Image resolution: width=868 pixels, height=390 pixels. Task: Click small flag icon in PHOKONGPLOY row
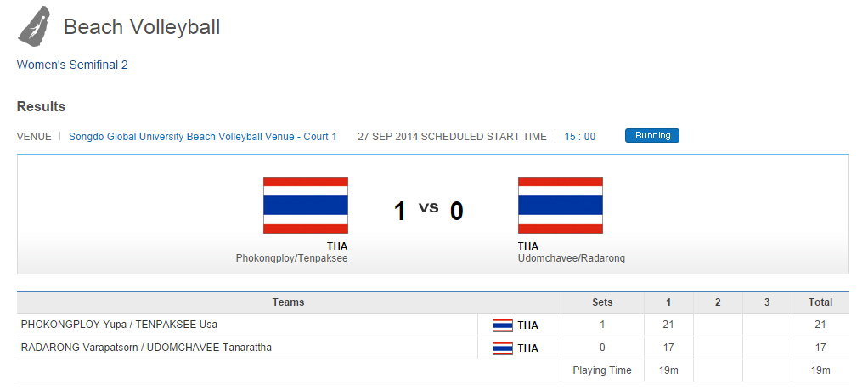pos(503,325)
